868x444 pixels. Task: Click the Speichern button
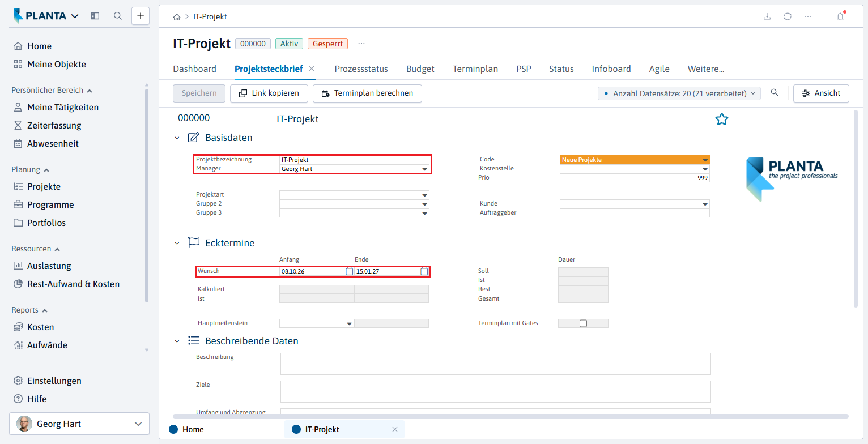[x=199, y=93]
